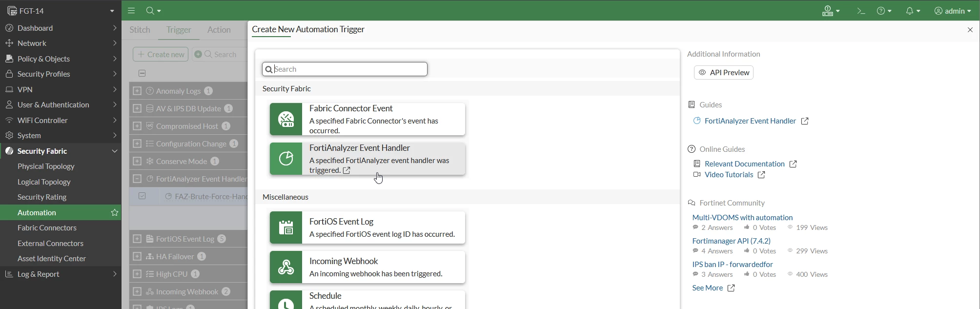Image resolution: width=980 pixels, height=309 pixels.
Task: Collapse FortiAnalyzer Event Handler group
Action: (x=137, y=179)
